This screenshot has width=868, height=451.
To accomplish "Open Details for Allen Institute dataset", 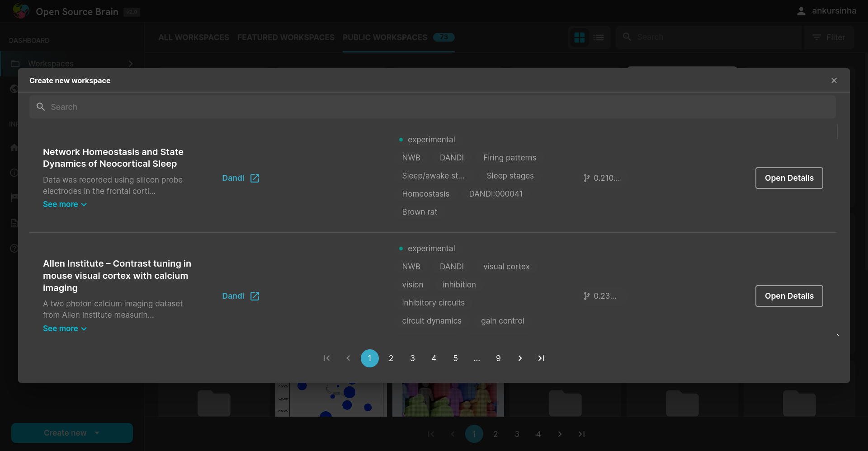I will pos(789,296).
